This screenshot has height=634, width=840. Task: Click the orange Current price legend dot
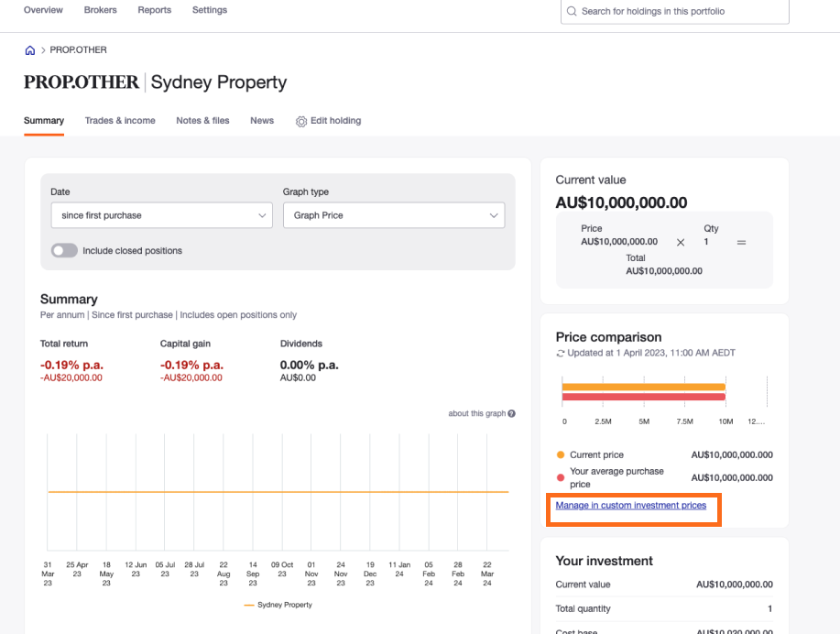click(x=561, y=454)
